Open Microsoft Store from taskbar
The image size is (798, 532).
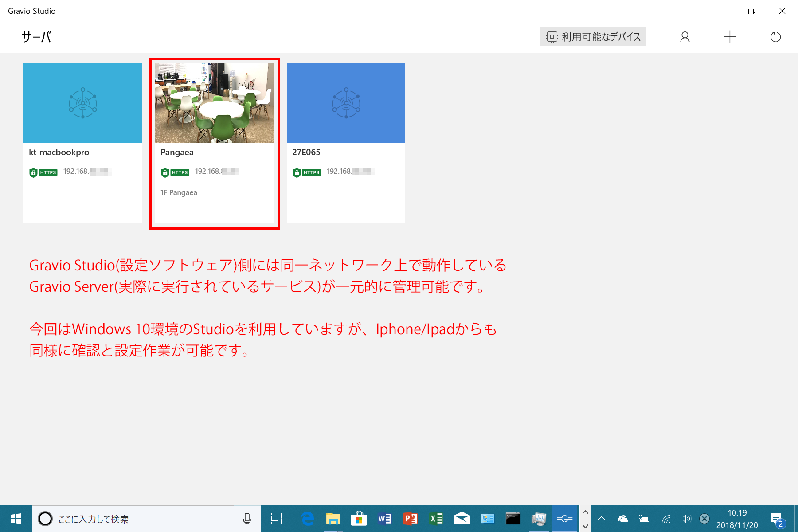point(359,519)
